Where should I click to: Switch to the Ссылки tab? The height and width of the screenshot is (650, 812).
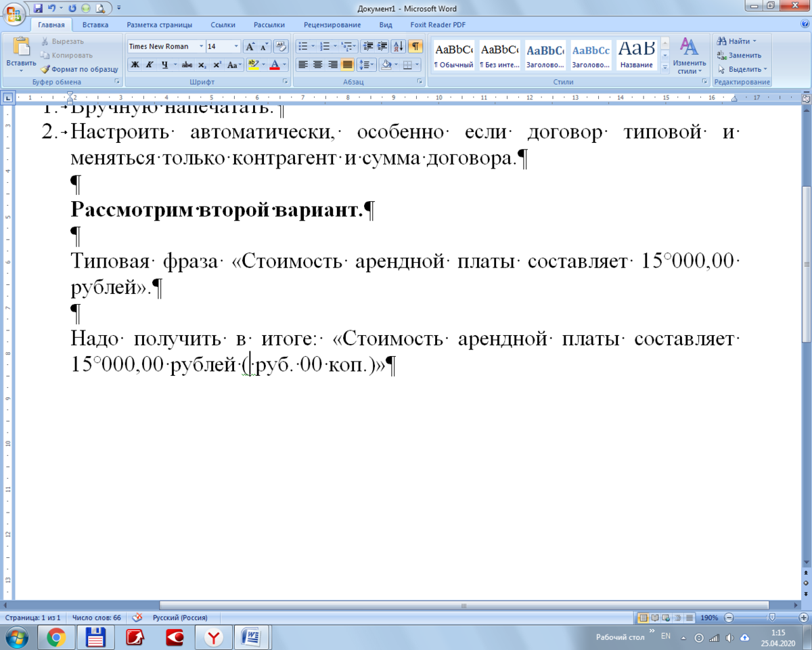pyautogui.click(x=223, y=25)
